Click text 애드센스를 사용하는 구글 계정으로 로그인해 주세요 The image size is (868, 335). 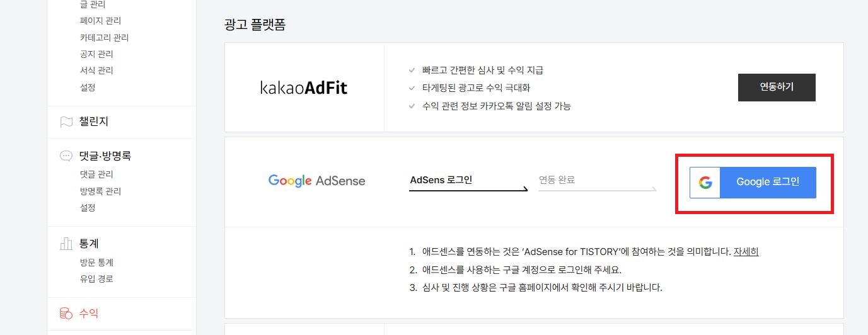tap(522, 270)
